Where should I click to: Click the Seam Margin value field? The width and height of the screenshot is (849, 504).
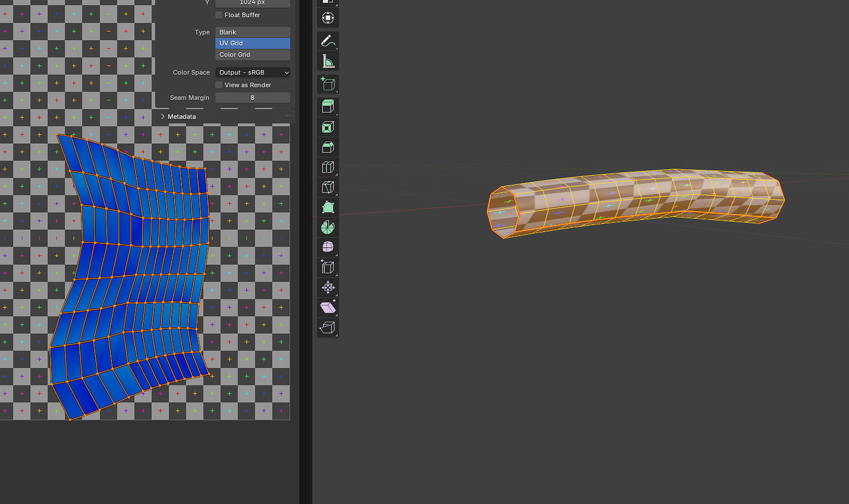coord(252,98)
